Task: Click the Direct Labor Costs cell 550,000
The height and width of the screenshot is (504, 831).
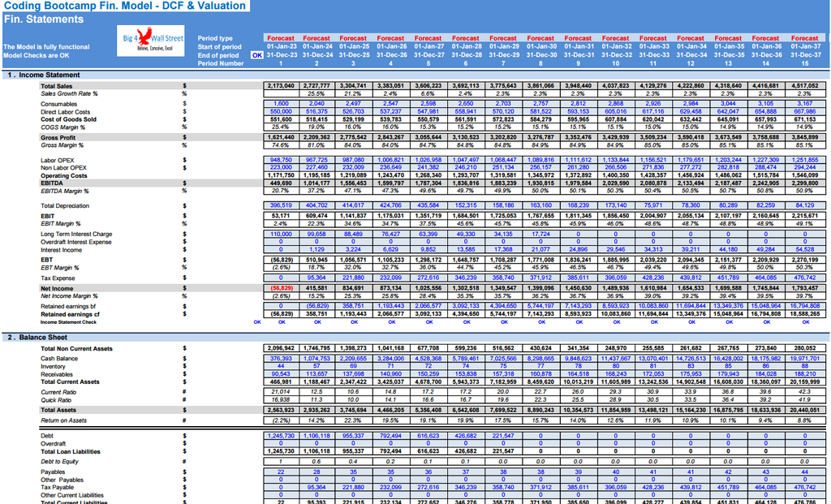Action: click(x=281, y=112)
